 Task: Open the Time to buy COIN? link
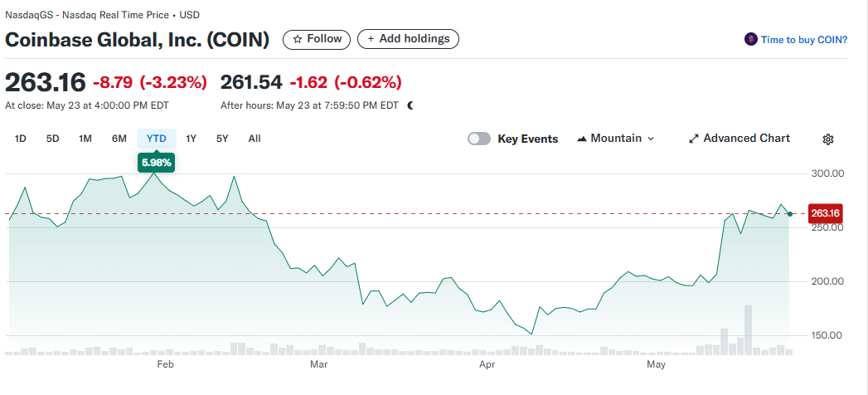click(804, 40)
